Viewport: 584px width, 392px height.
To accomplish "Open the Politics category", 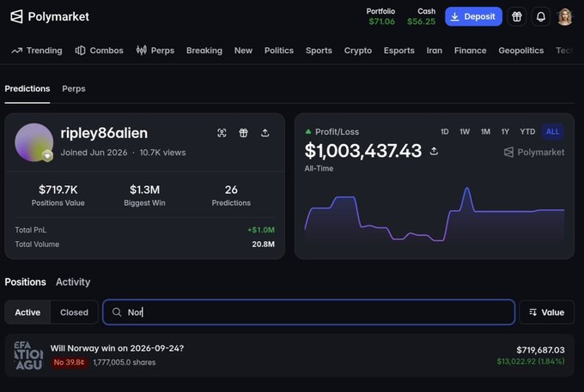I will [x=279, y=51].
